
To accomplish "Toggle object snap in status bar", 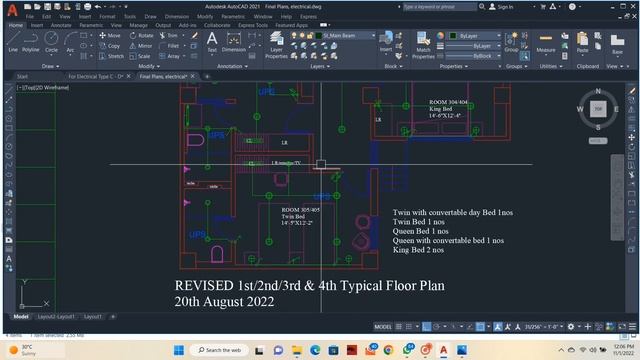I will pyautogui.click(x=480, y=327).
